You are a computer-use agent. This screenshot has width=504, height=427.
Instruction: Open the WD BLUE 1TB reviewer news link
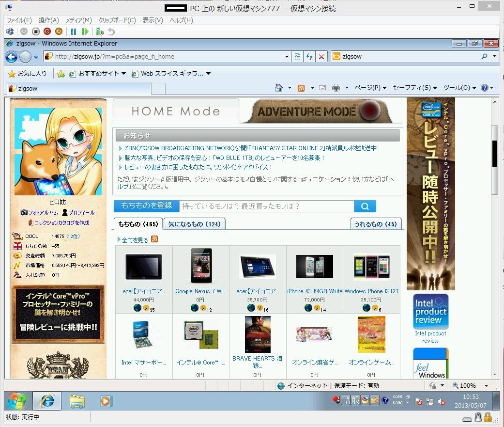click(224, 158)
